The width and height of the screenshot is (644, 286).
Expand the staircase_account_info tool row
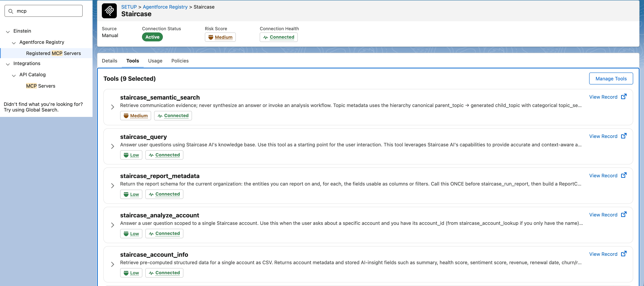[x=112, y=264]
